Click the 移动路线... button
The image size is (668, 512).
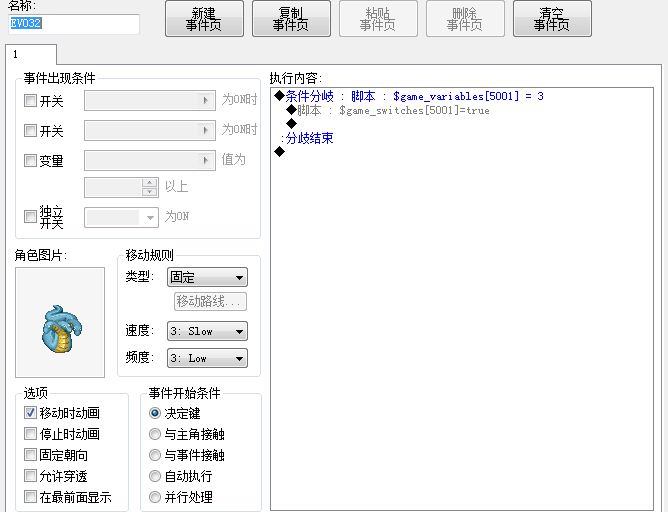pyautogui.click(x=210, y=302)
